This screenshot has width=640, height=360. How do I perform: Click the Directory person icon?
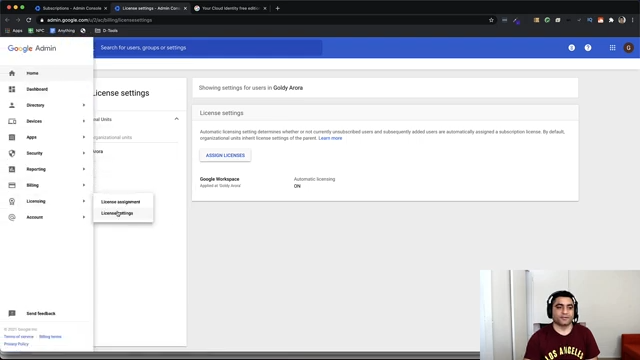(x=12, y=105)
